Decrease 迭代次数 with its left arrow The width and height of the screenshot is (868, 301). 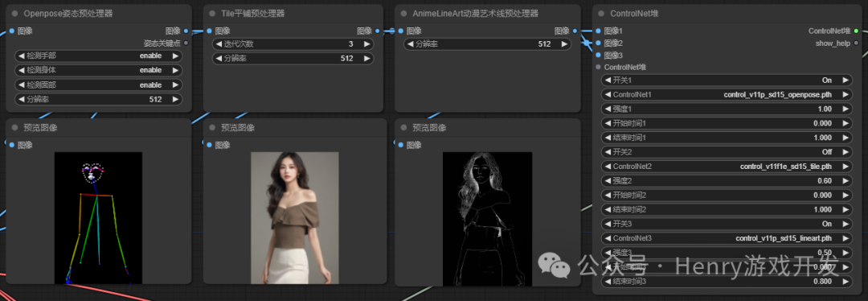click(219, 43)
